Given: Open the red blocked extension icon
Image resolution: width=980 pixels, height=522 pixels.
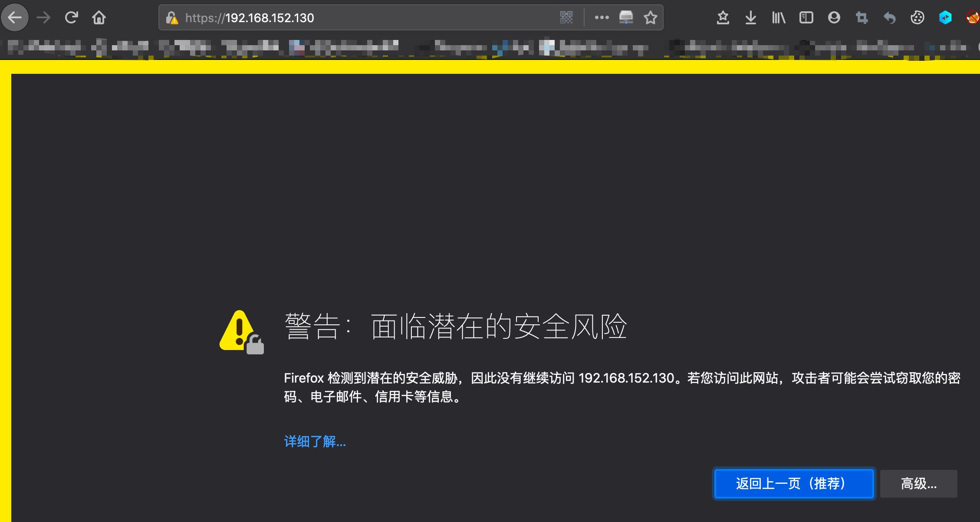Looking at the screenshot, I should [x=973, y=18].
